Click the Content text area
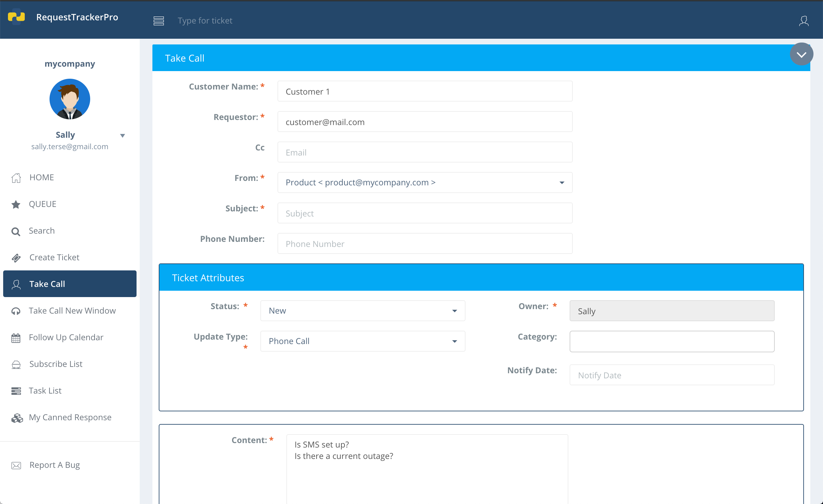The height and width of the screenshot is (504, 823). (427, 469)
